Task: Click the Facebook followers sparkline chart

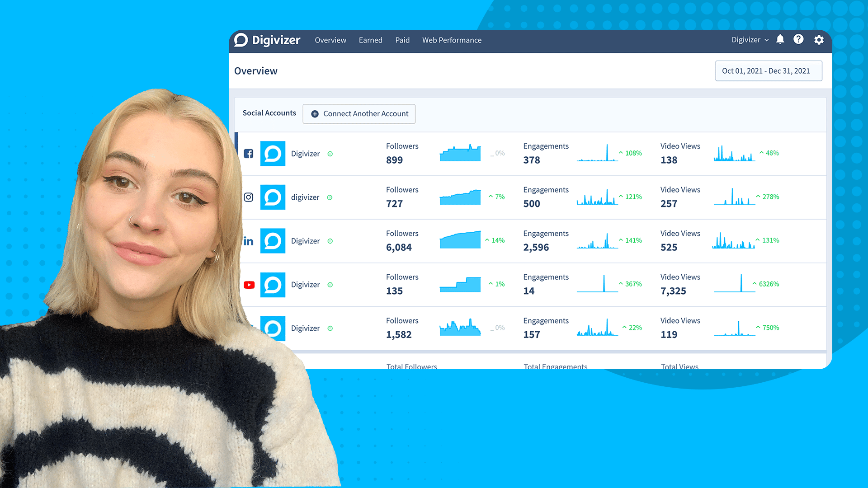Action: pos(460,153)
